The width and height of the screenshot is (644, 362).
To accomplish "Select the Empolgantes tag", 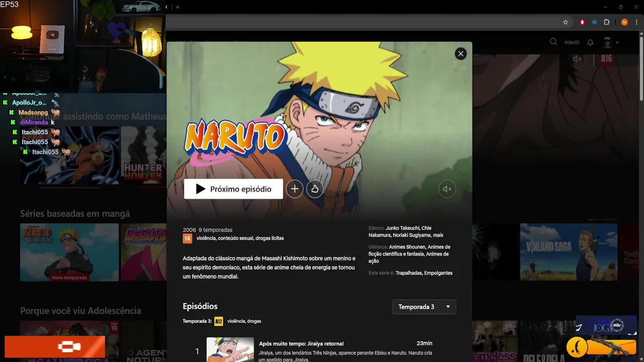I will click(438, 273).
